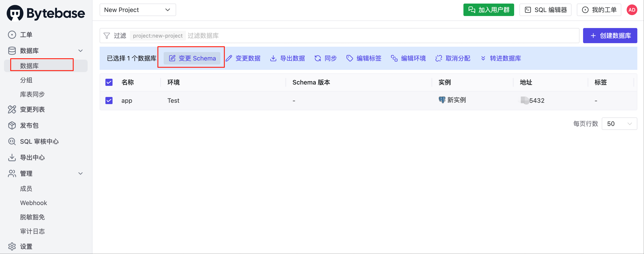644x254 pixels.
Task: Click the Bytebase logo icon
Action: [15, 13]
